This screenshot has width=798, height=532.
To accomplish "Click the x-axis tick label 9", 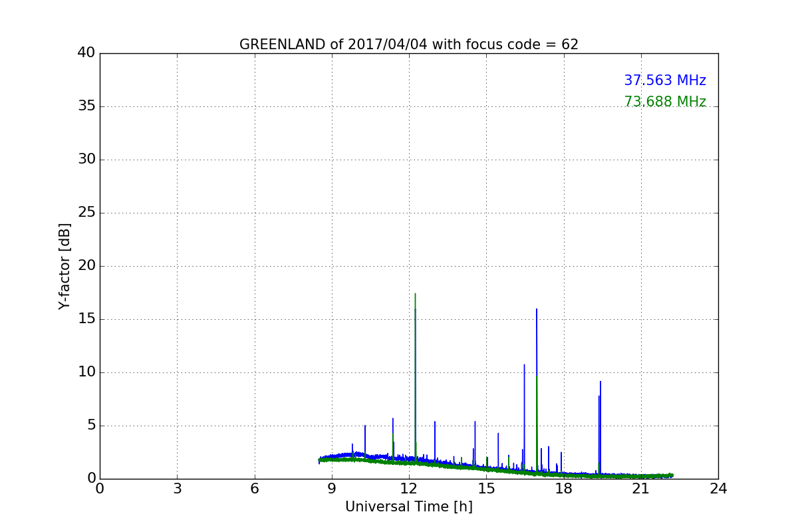I will [332, 489].
